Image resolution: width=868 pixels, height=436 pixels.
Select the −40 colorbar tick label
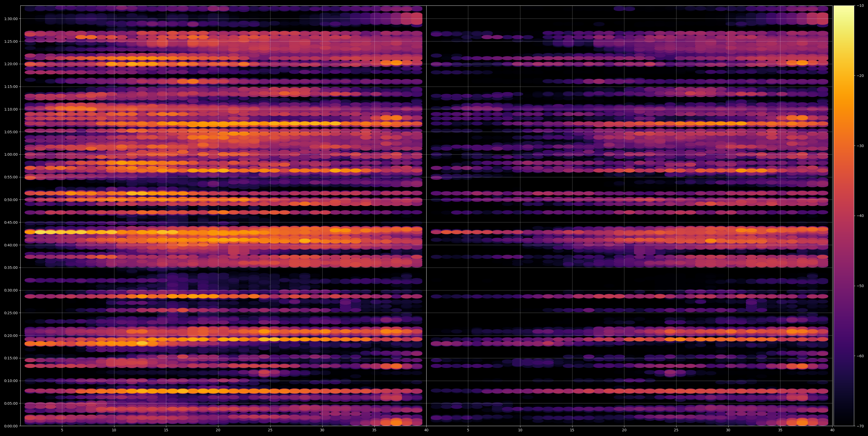click(x=860, y=216)
